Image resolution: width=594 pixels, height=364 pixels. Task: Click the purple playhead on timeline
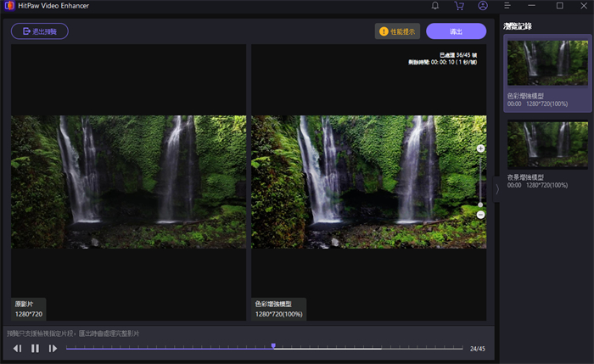point(273,346)
